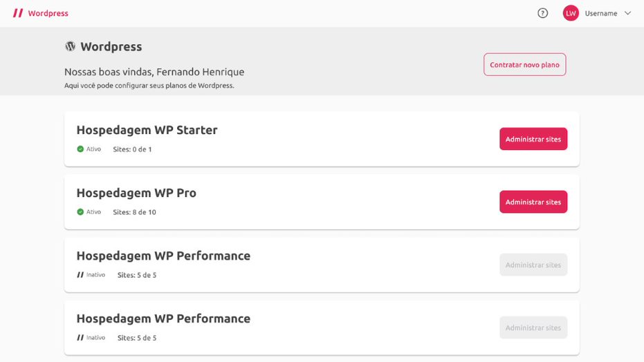Select the Hospedagem WP Pro title

[136, 193]
